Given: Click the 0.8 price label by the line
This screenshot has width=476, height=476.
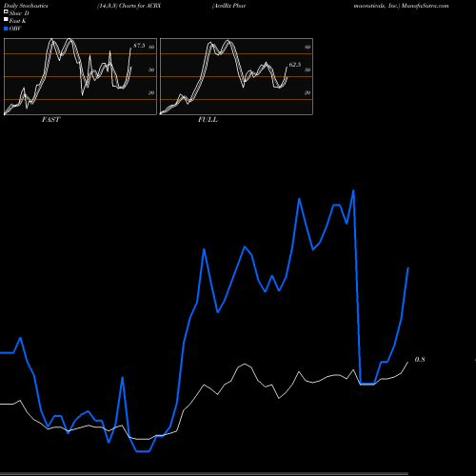Looking at the screenshot, I should point(420,360).
